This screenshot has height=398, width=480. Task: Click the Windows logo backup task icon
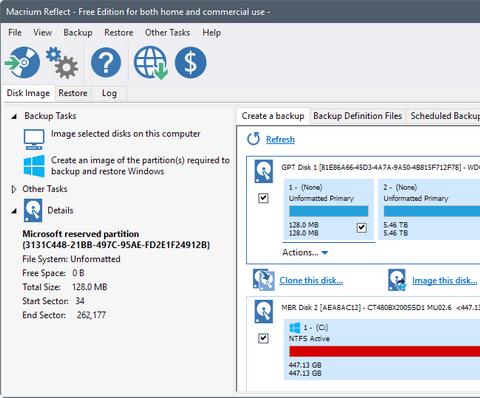[x=34, y=166]
